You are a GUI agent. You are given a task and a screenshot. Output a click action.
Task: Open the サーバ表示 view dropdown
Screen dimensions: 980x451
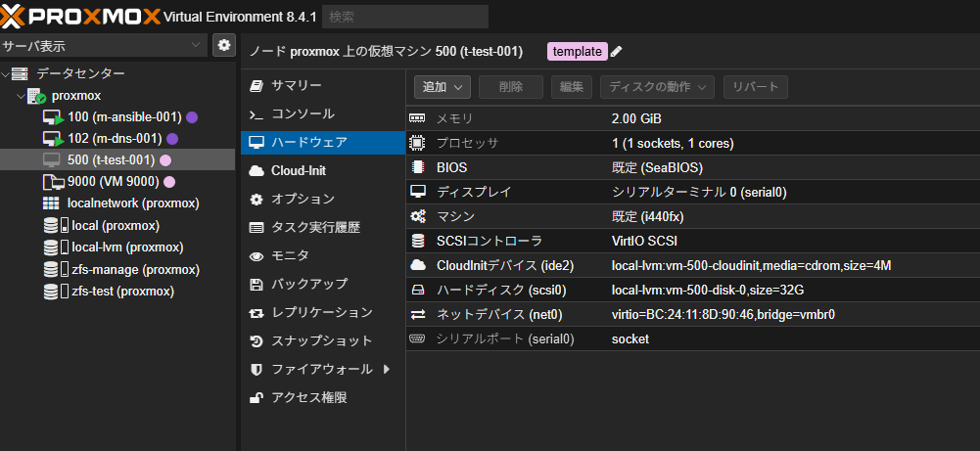tap(103, 45)
